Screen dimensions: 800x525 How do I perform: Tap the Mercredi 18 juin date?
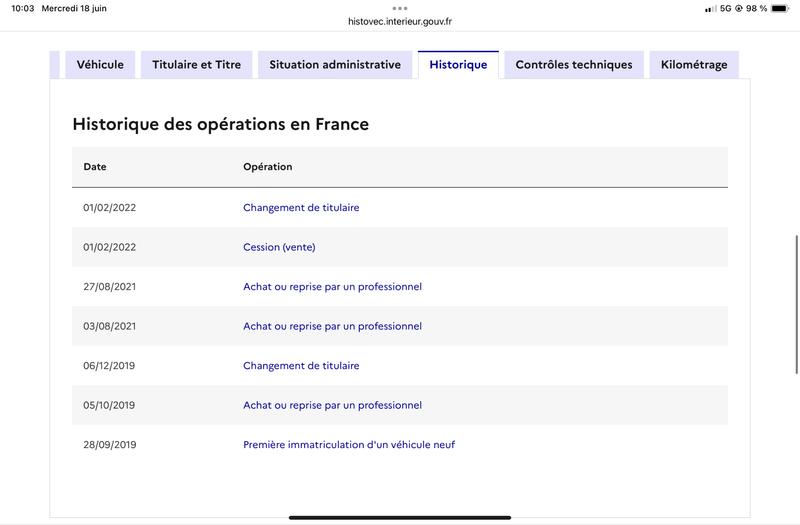click(x=74, y=8)
